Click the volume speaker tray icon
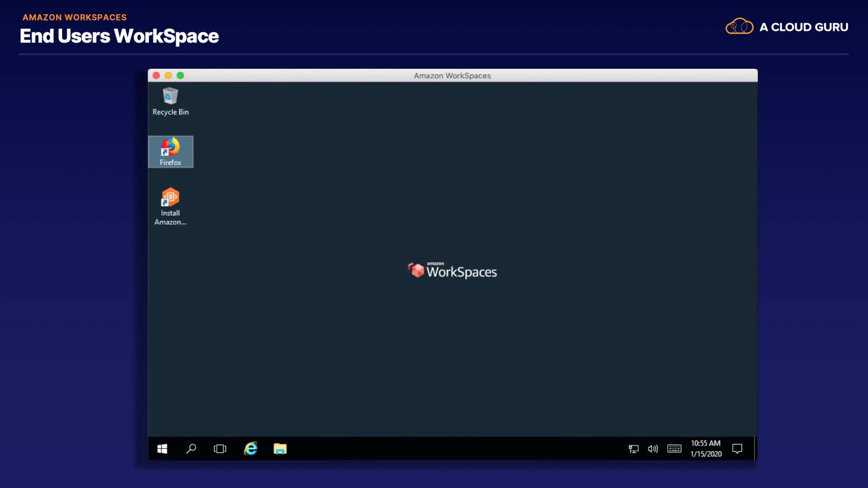This screenshot has width=868, height=488. (653, 449)
